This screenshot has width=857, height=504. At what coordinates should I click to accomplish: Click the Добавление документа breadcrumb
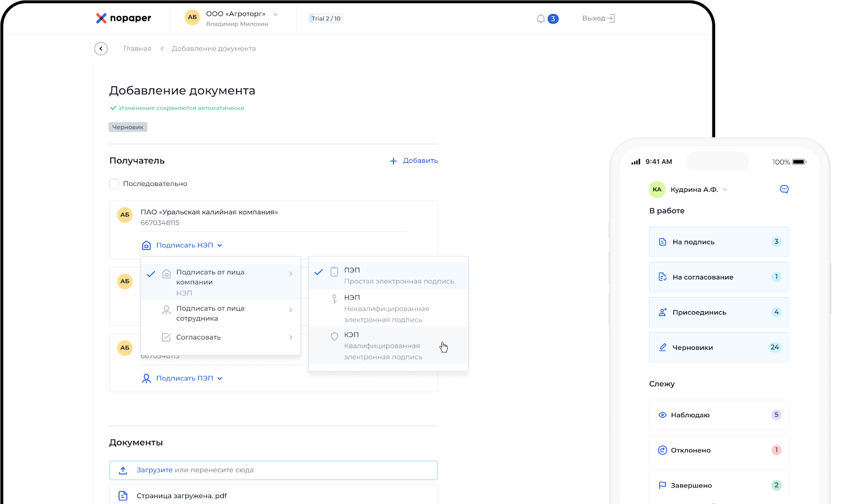tap(214, 49)
